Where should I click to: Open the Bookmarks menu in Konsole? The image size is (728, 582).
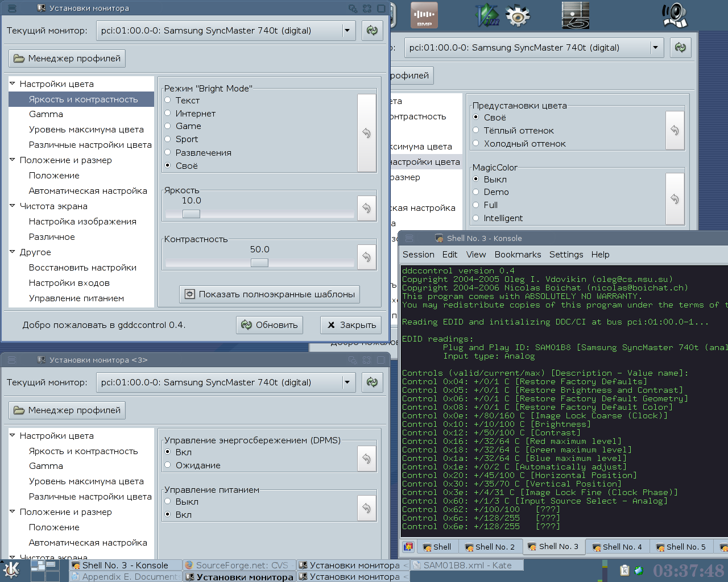point(518,255)
